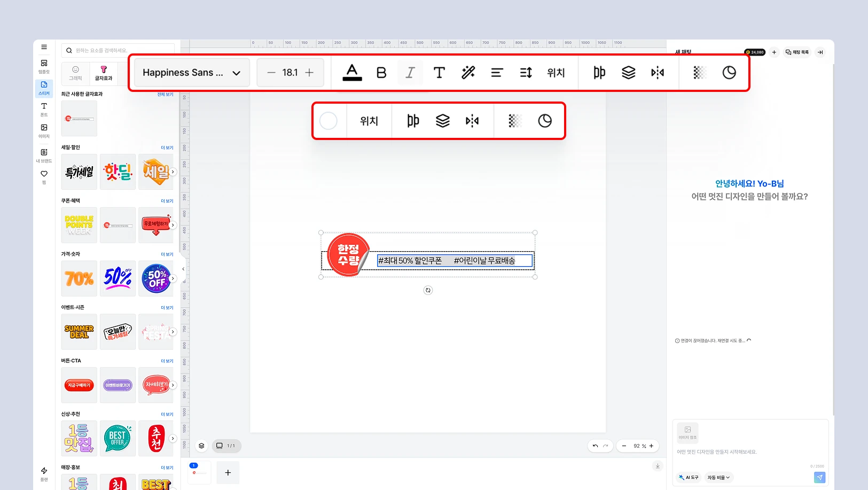
Task: Redo the last action
Action: (x=606, y=446)
